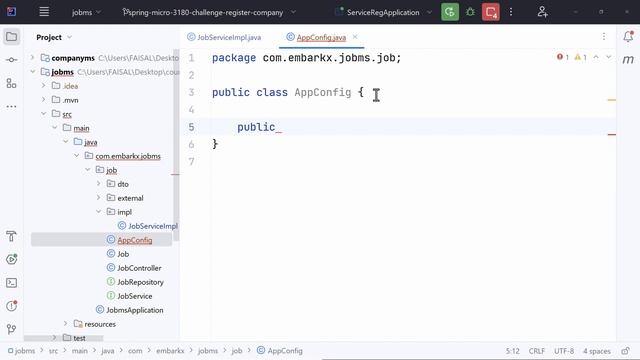The width and height of the screenshot is (640, 360).
Task: Rerun ServiceRegApplication with green button
Action: (450, 12)
